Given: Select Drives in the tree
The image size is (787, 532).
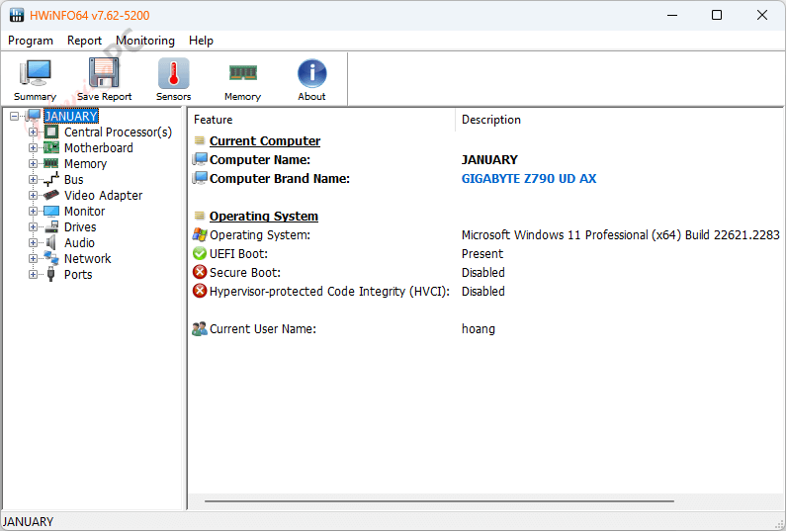Looking at the screenshot, I should click(80, 226).
